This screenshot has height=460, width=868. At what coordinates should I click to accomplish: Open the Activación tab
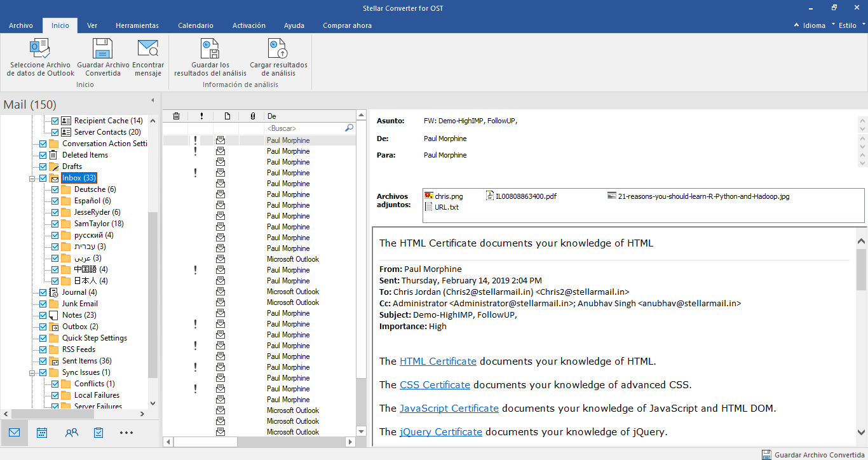click(x=249, y=25)
